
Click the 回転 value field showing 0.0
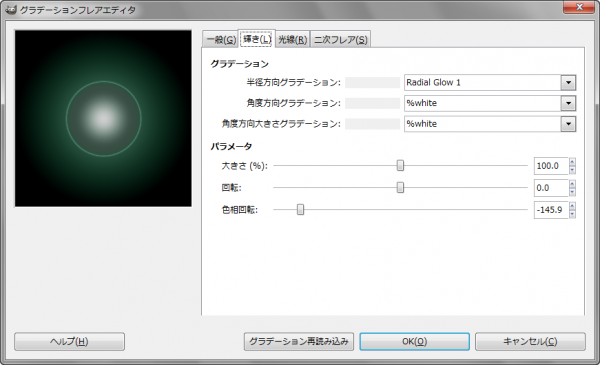(x=551, y=188)
